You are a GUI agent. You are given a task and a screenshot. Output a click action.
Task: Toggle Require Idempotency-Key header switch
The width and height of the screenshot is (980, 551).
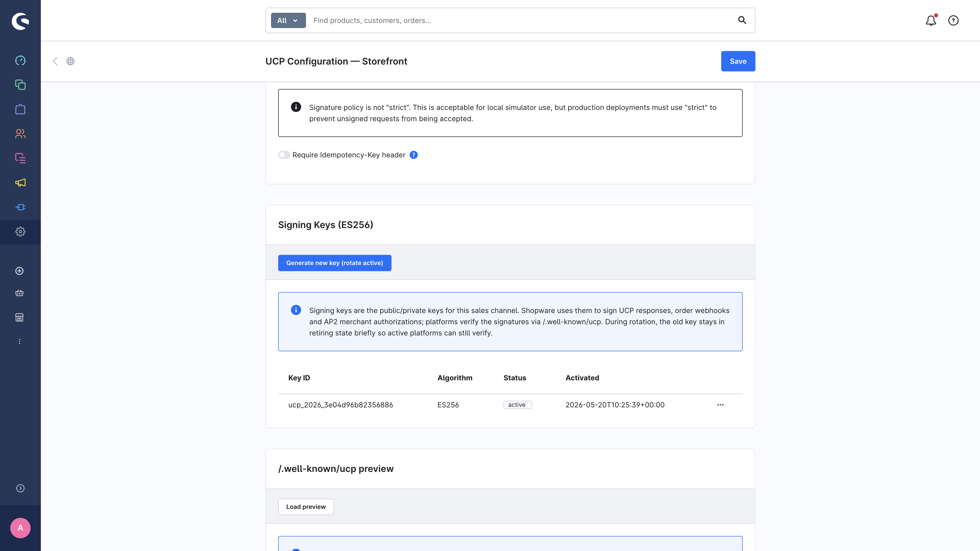[284, 155]
